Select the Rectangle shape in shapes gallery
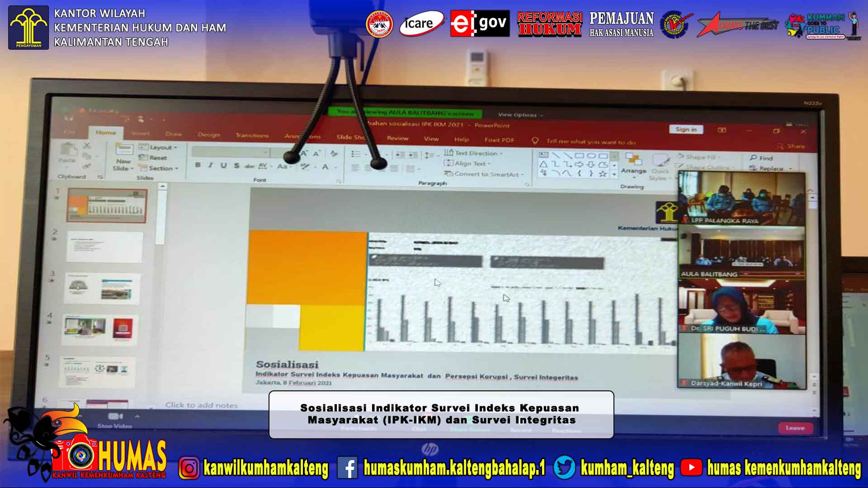 579,155
